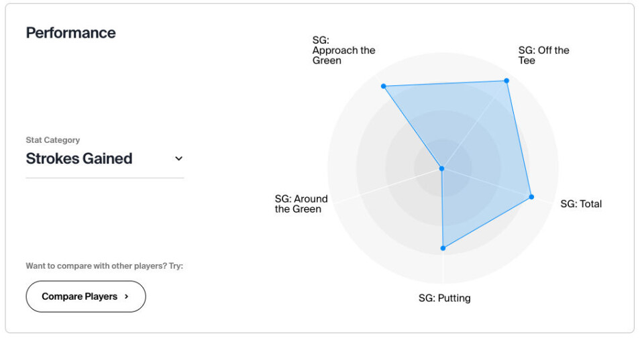Click the white SG: Around the Green axis line
The height and width of the screenshot is (342, 644).
tap(376, 190)
